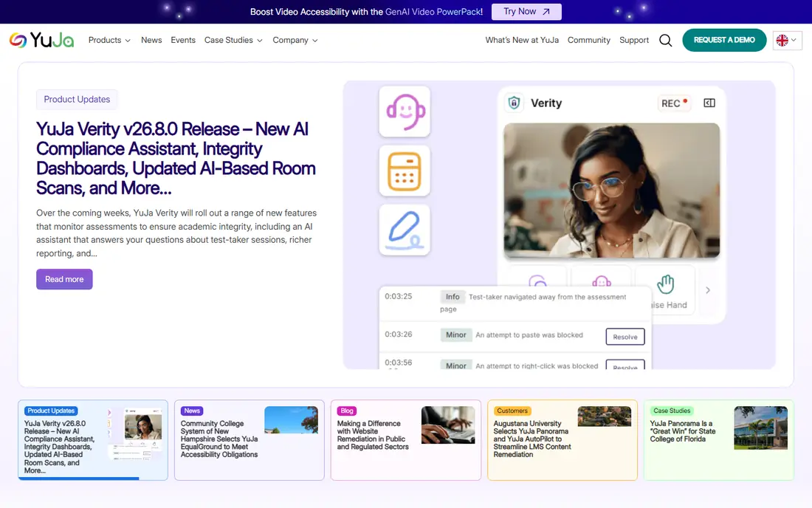The width and height of the screenshot is (812, 508).
Task: Resolve the paste blocked event at 0:03:26
Action: point(625,337)
